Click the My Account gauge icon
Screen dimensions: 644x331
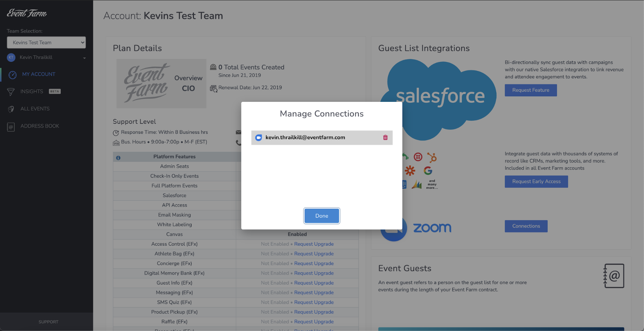tap(12, 75)
